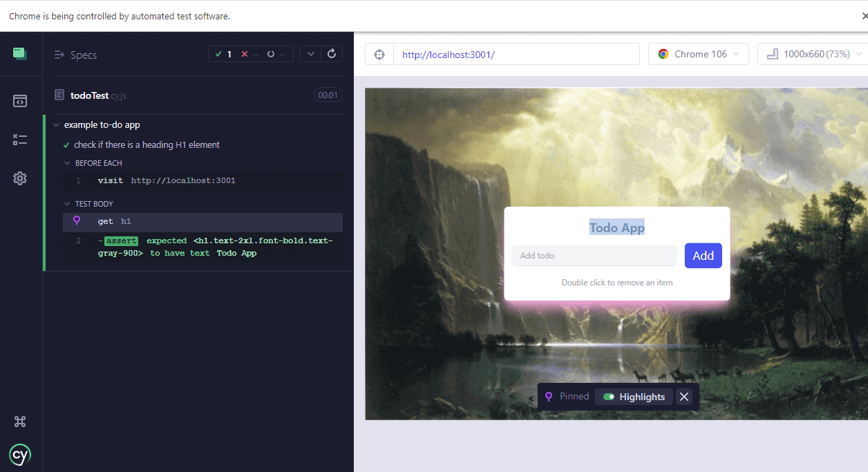Click the Cypress logo icon
The width and height of the screenshot is (868, 472).
(20, 455)
